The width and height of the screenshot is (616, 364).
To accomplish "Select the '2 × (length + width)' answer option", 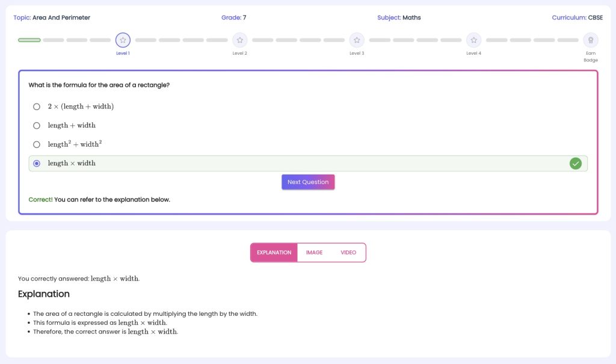I will 36,106.
